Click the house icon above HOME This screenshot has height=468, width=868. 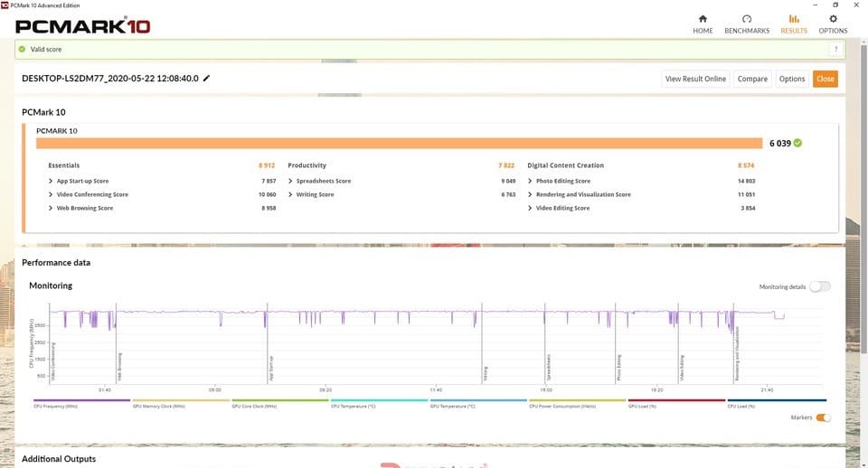703,19
